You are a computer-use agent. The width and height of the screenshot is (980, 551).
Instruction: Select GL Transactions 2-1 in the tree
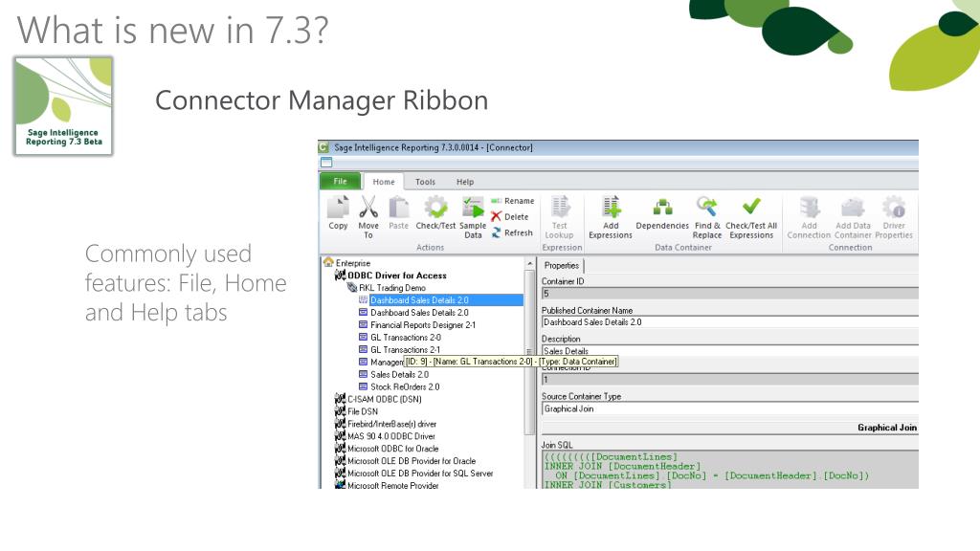(x=406, y=350)
